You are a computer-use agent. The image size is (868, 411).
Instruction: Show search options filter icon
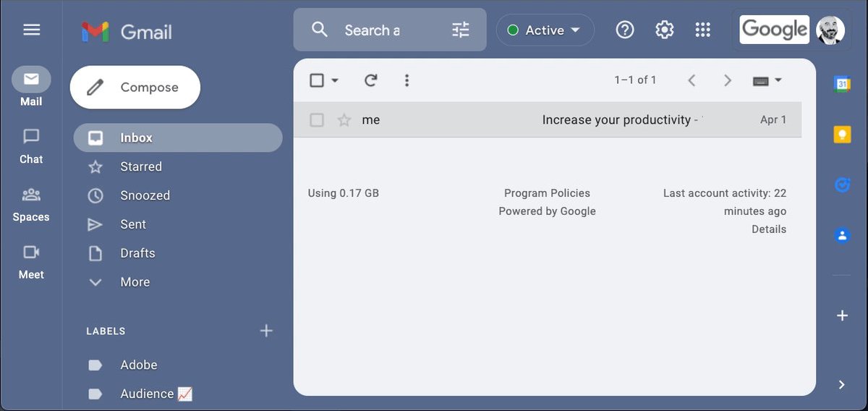coord(460,30)
